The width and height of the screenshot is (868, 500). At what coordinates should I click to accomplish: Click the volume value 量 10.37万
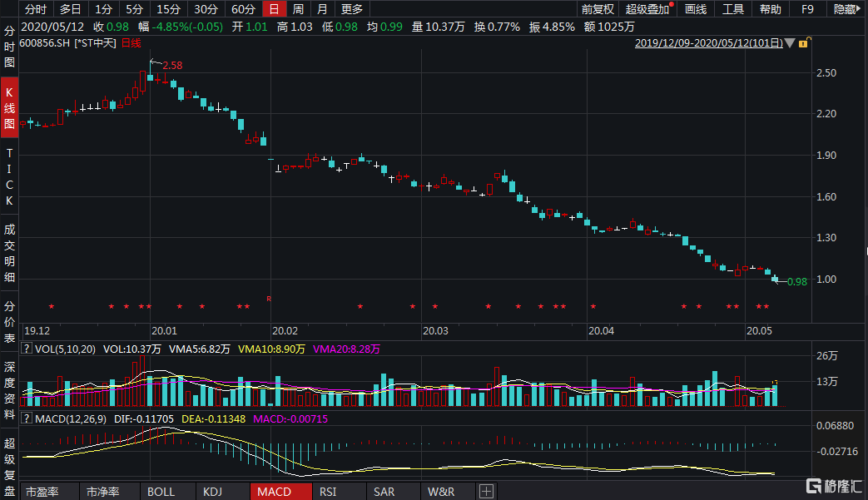tap(439, 27)
